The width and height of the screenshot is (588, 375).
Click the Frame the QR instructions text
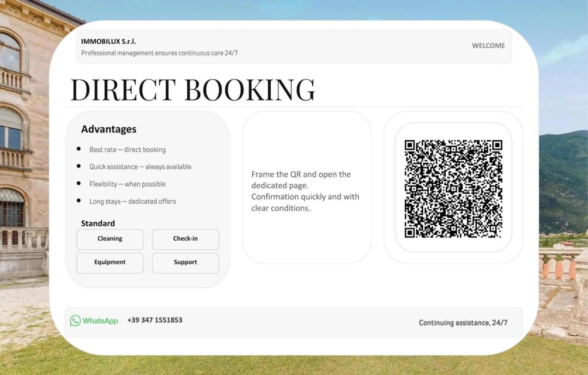tap(305, 191)
